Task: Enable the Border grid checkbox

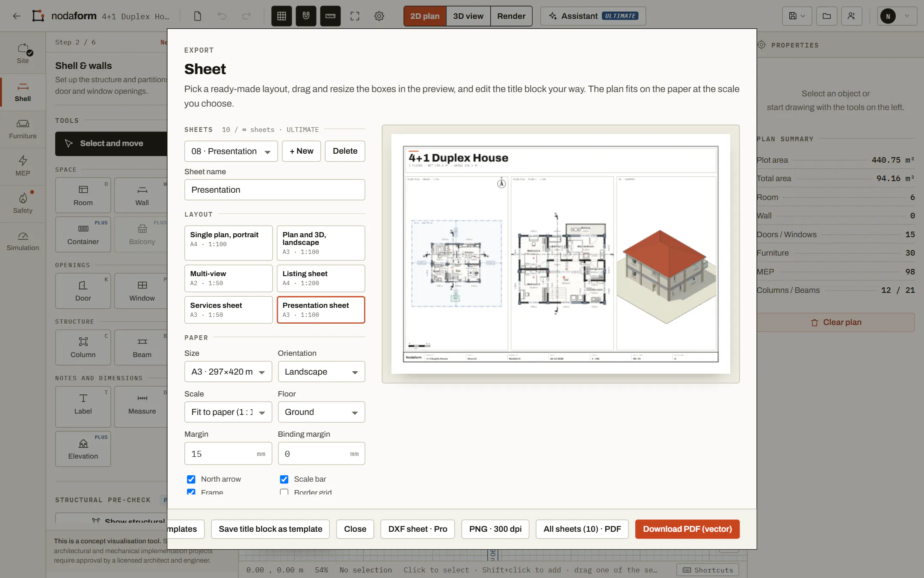Action: [284, 492]
